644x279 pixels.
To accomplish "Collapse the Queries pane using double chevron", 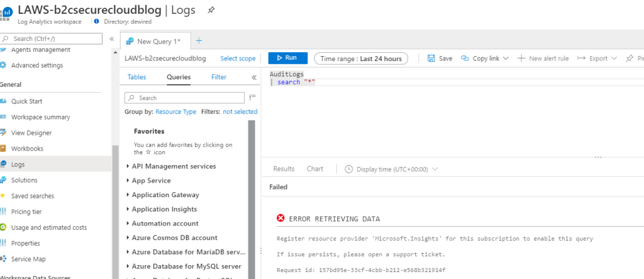I will (x=254, y=77).
